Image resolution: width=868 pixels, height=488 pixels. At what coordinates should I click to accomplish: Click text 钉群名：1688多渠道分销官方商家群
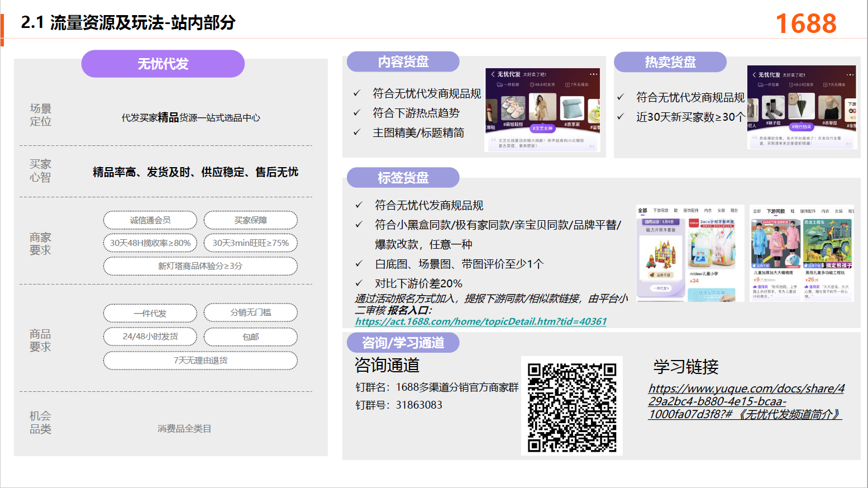point(437,387)
